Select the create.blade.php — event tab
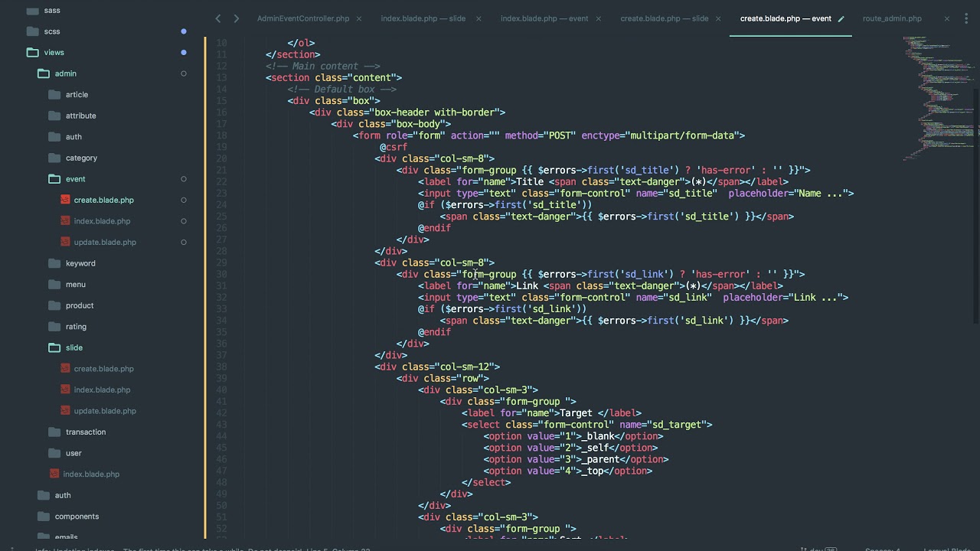 [x=786, y=18]
